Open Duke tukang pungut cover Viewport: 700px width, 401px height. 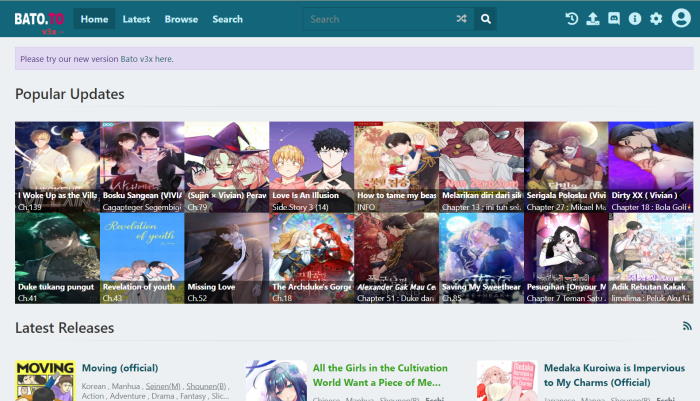[x=57, y=258]
